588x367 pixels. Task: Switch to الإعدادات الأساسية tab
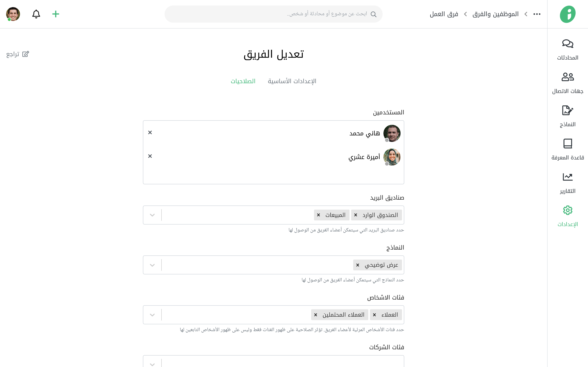(x=292, y=81)
